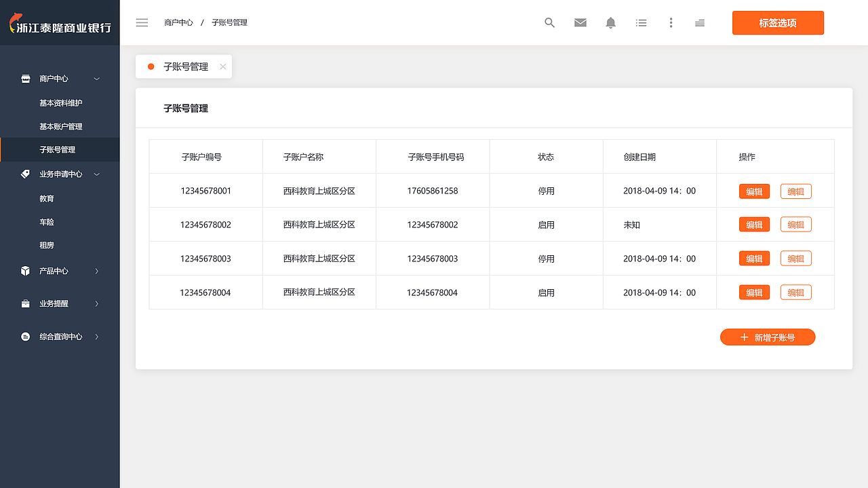Click the 综合查询中心 round icon
This screenshot has height=488, width=868.
[25, 337]
